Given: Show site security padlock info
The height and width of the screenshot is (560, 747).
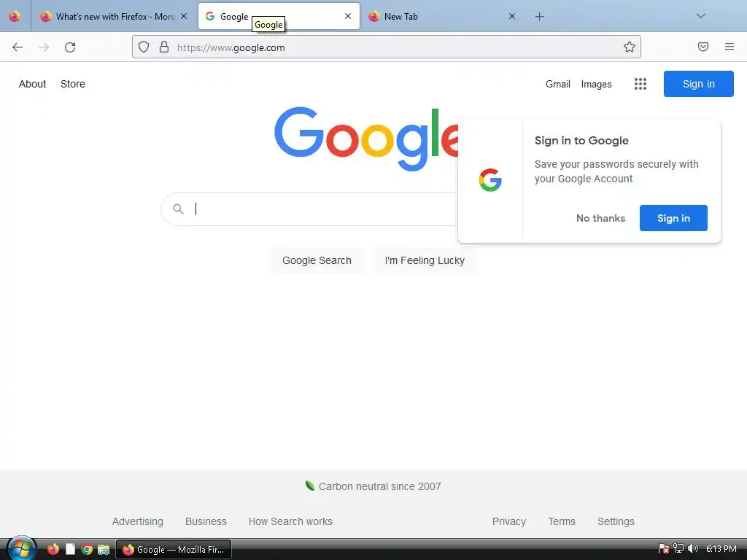Looking at the screenshot, I should pyautogui.click(x=164, y=47).
